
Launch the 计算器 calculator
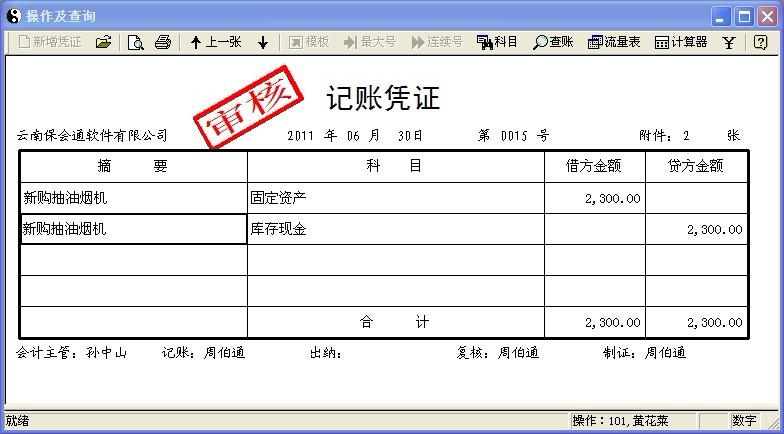681,42
